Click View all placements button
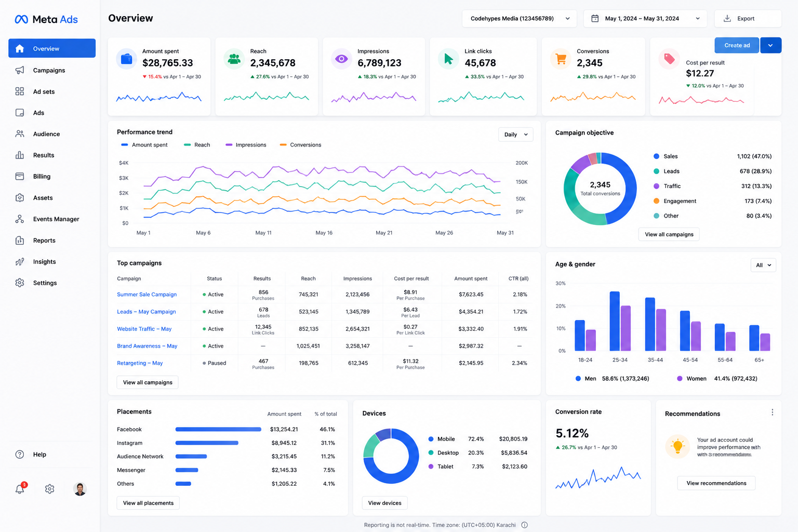The height and width of the screenshot is (532, 798). click(148, 503)
